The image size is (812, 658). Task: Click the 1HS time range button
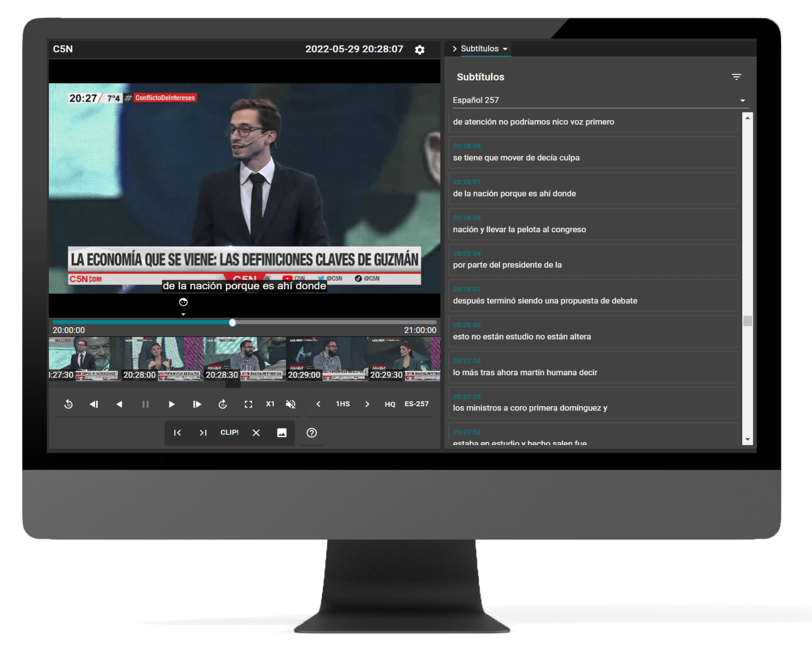point(343,404)
